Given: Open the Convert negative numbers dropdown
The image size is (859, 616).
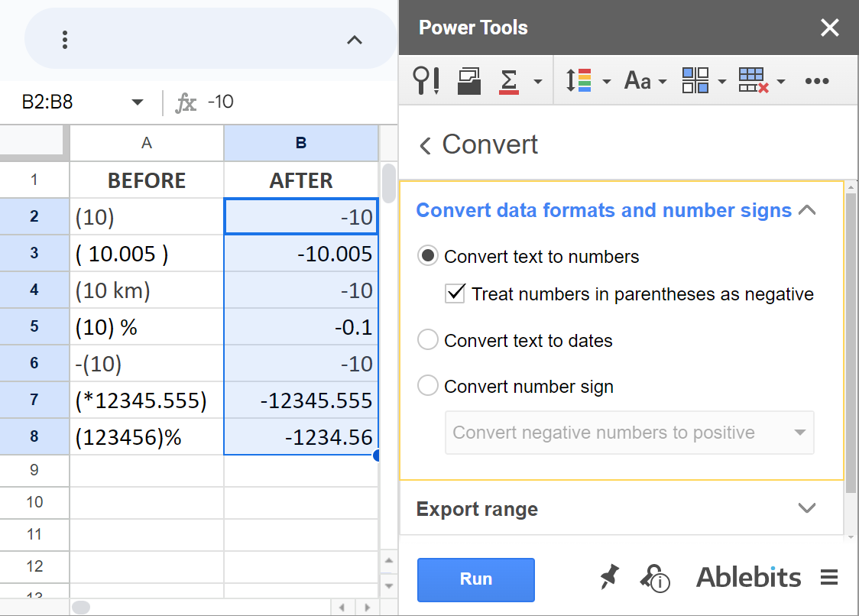Looking at the screenshot, I should coord(799,433).
